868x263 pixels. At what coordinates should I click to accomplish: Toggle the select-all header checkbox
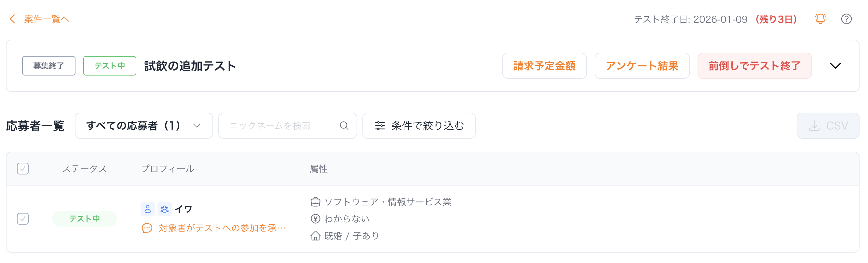[x=23, y=169]
